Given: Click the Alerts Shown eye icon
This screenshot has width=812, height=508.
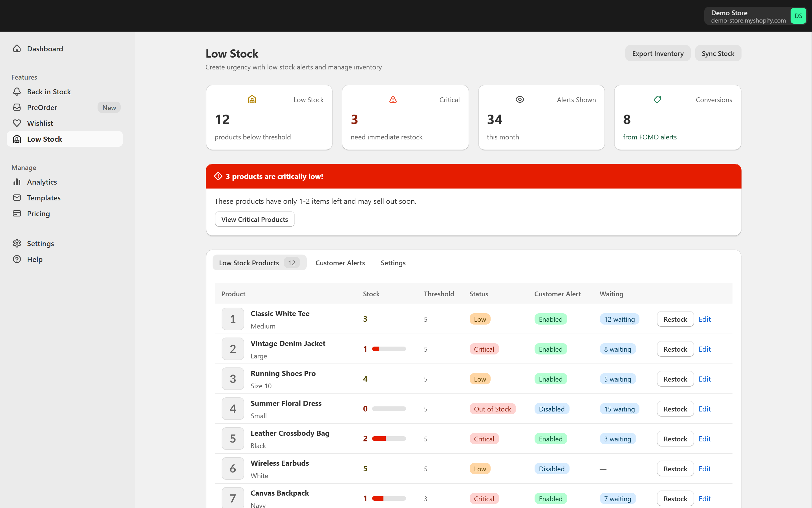Looking at the screenshot, I should tap(520, 99).
